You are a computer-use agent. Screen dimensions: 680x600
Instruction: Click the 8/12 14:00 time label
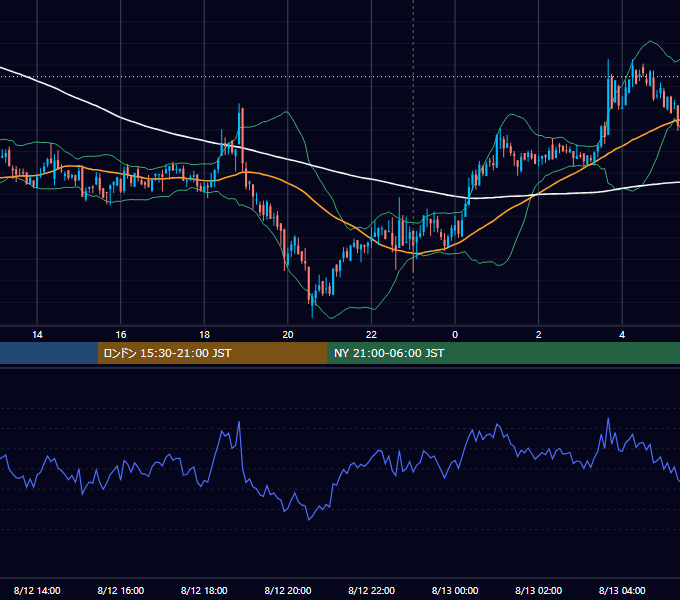click(x=37, y=590)
